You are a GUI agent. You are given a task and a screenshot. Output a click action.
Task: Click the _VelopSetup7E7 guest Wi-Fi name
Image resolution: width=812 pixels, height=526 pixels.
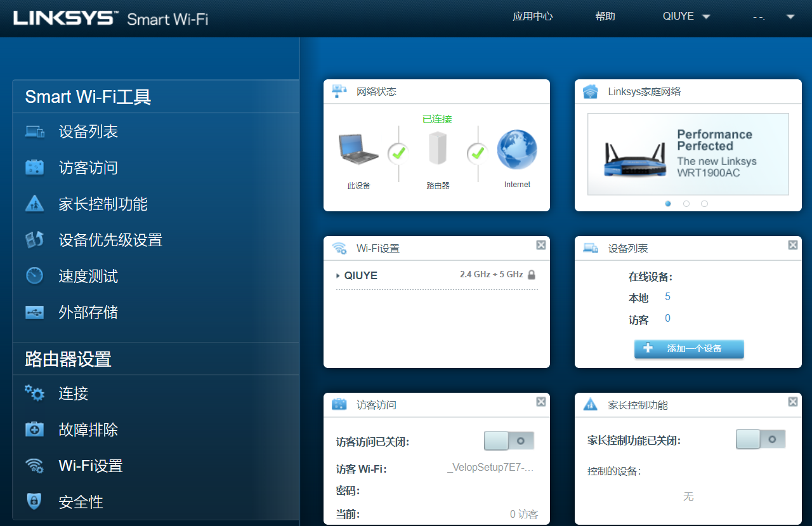pyautogui.click(x=490, y=468)
